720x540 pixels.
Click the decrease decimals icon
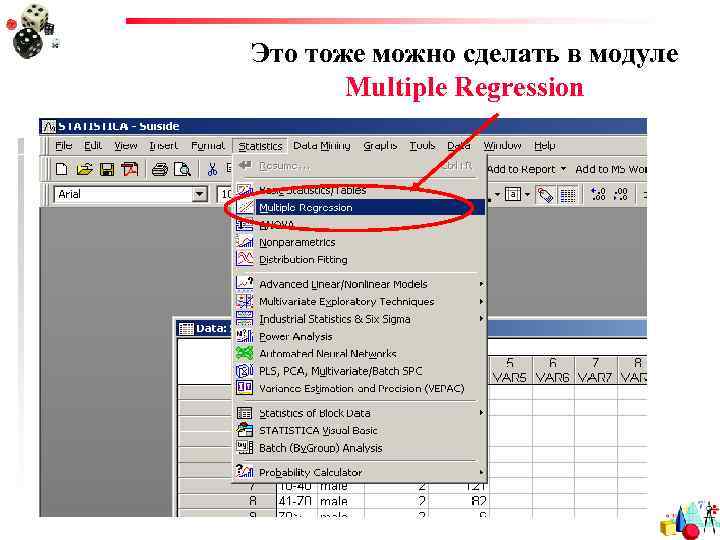click(x=620, y=194)
